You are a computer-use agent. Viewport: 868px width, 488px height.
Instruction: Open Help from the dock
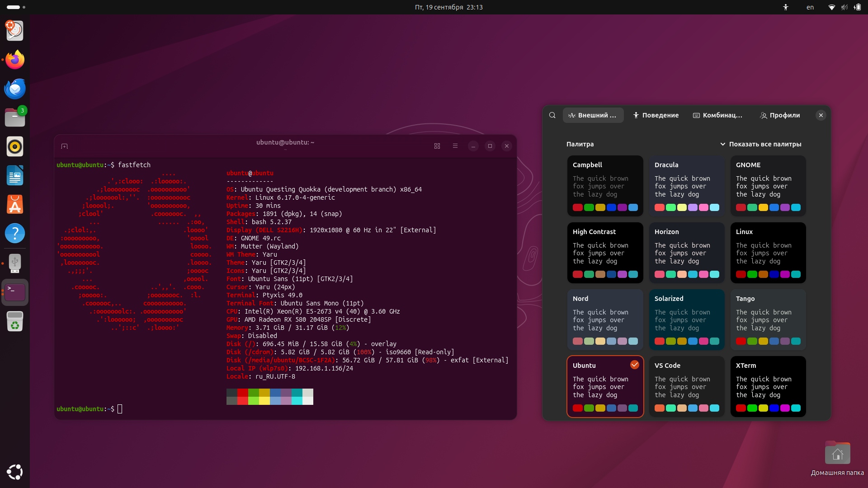[x=15, y=233]
